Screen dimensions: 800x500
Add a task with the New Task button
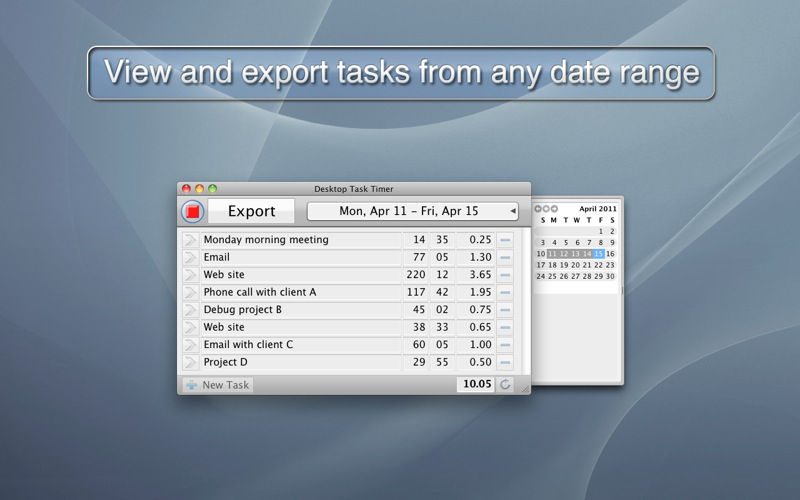click(218, 385)
